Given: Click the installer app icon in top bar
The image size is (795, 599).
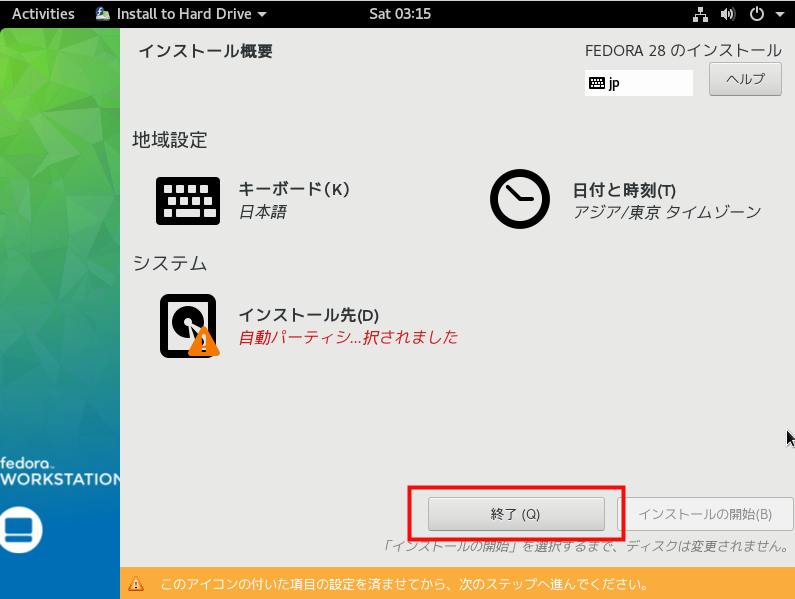Looking at the screenshot, I should pos(102,14).
